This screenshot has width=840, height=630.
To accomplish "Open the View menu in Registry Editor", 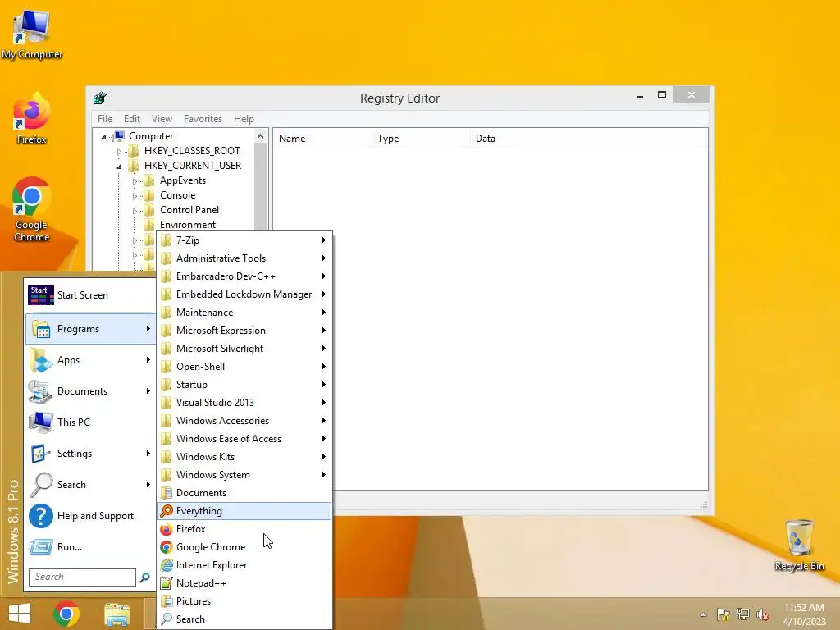I will click(162, 119).
